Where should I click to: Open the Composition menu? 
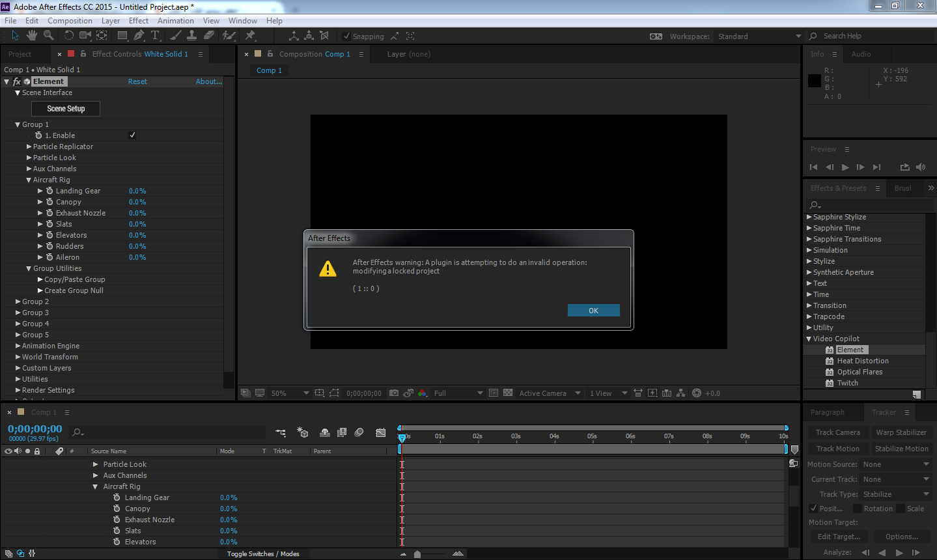click(70, 20)
